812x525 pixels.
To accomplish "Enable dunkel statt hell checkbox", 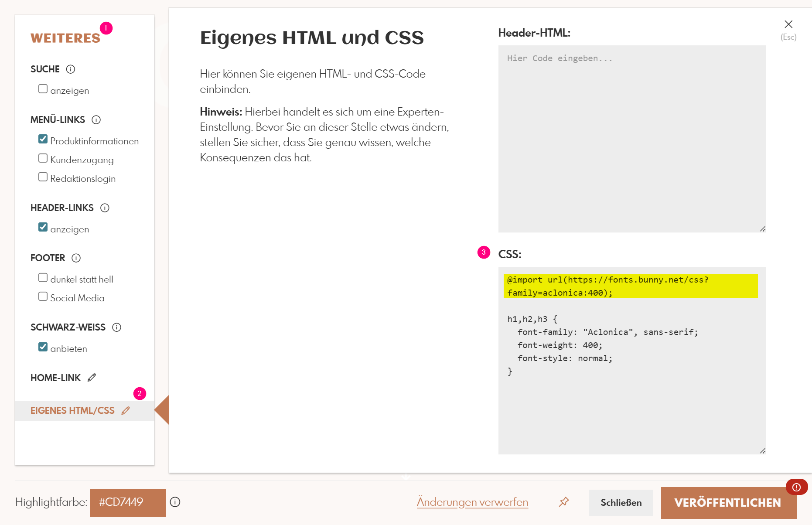I will [x=43, y=277].
